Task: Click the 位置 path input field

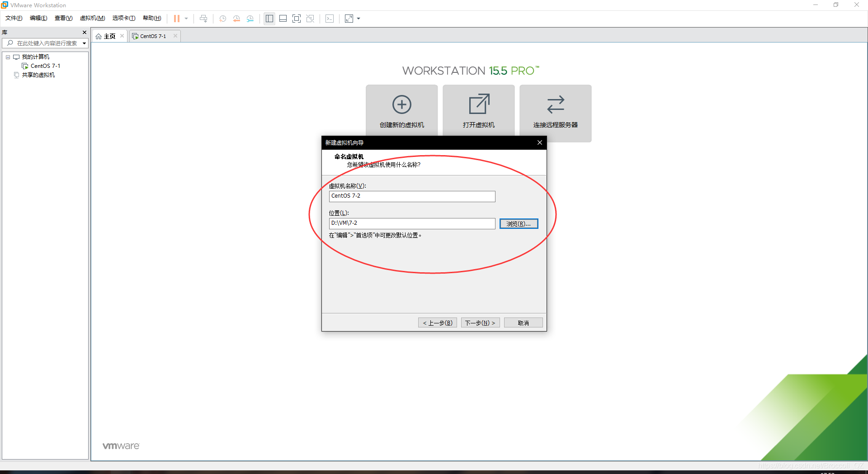Action: (x=412, y=223)
